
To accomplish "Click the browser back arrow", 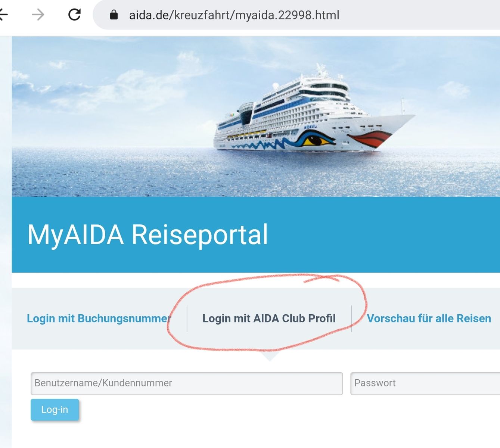I will [x=3, y=15].
